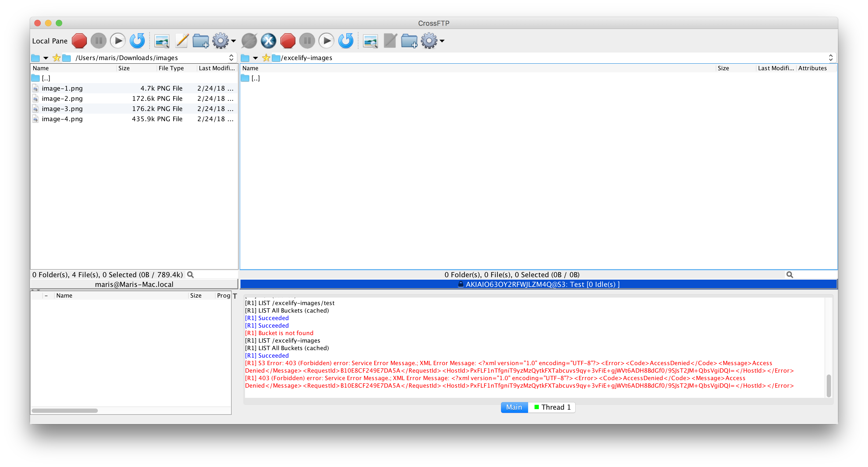The width and height of the screenshot is (868, 467).
Task: Click the blue X disconnect icon
Action: pos(269,41)
